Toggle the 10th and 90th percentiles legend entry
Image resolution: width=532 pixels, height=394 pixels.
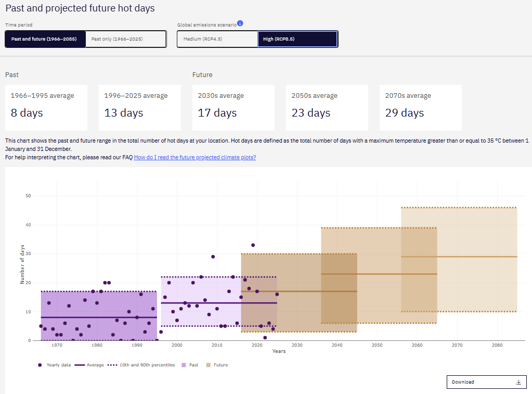141,365
